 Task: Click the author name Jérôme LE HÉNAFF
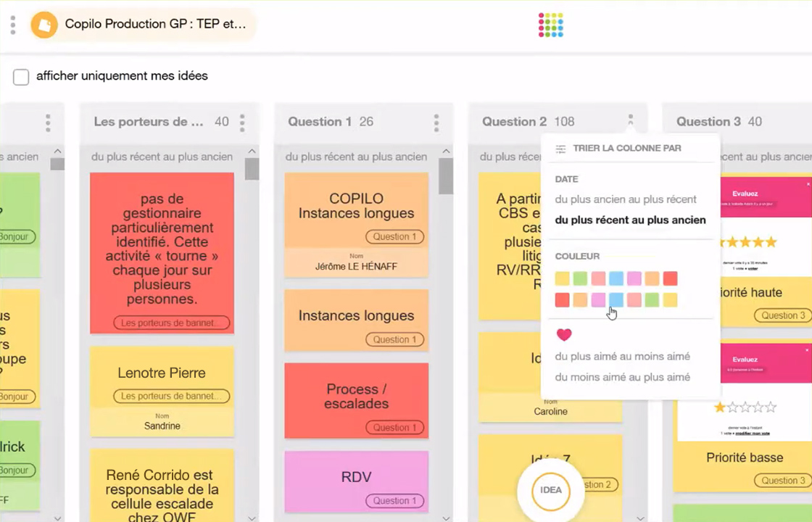(356, 267)
